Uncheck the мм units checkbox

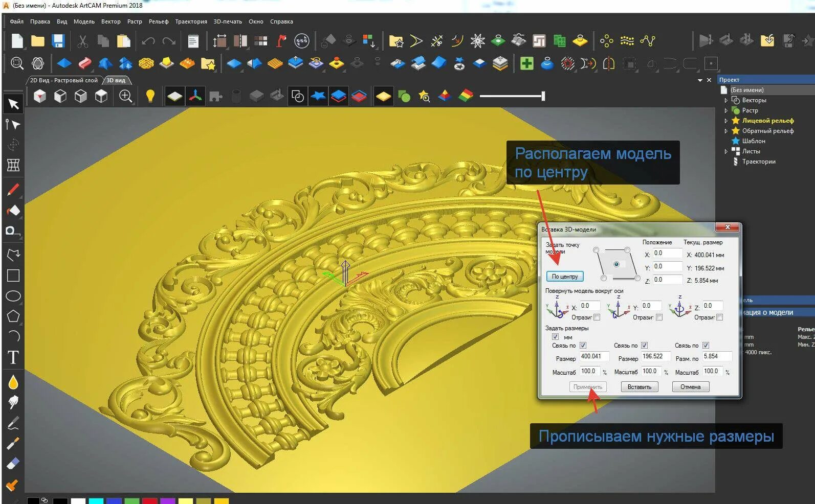[555, 337]
